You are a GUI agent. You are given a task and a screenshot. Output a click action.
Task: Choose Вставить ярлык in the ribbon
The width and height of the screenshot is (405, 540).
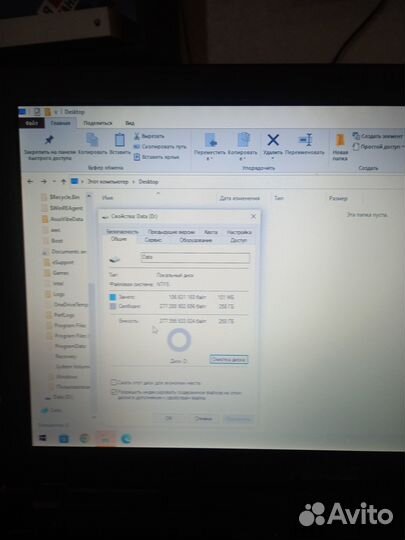pyautogui.click(x=157, y=157)
